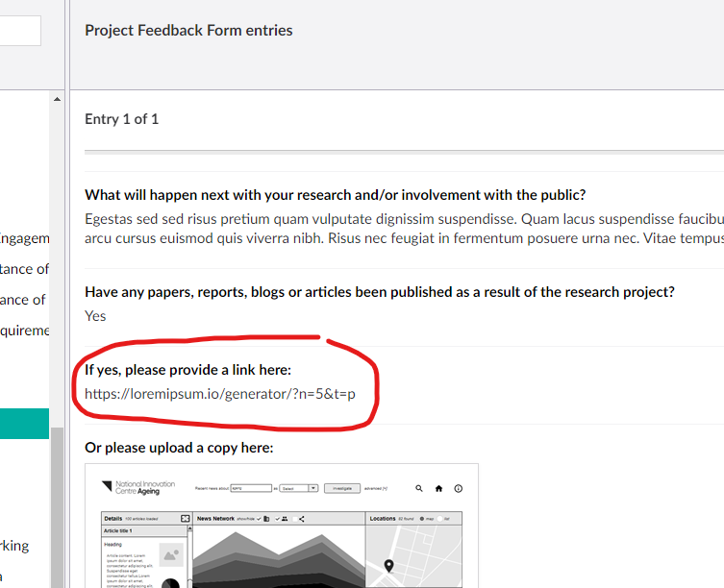Click the Investigate button
Viewport: 724px width, 588px height.
pos(340,488)
